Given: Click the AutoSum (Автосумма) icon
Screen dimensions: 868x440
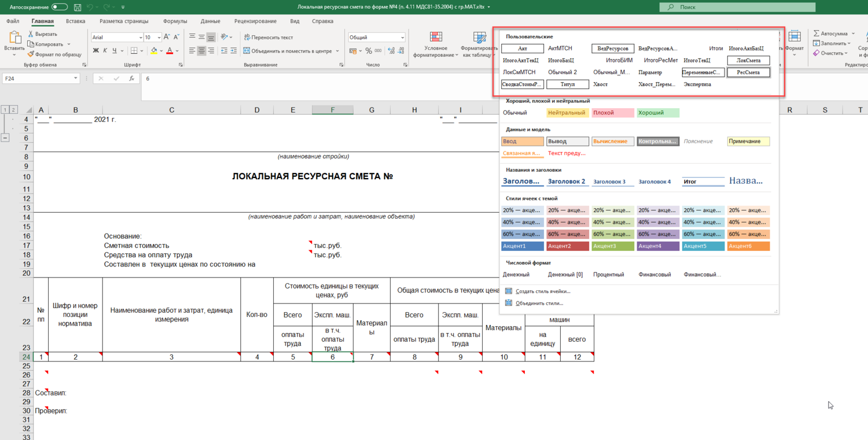Looking at the screenshot, I should [x=816, y=34].
